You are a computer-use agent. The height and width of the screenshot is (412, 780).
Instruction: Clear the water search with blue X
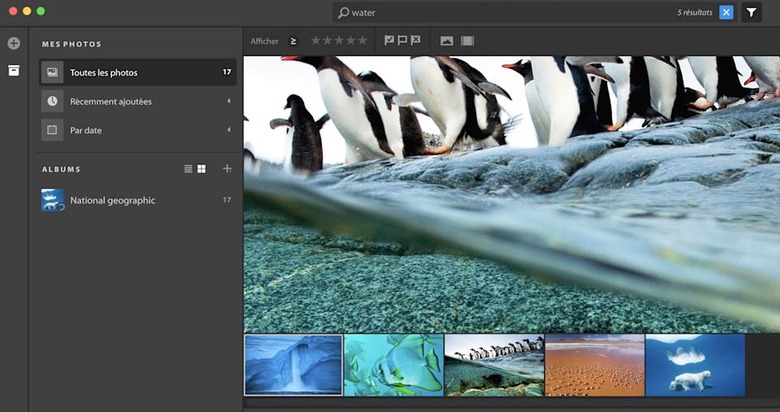(726, 12)
